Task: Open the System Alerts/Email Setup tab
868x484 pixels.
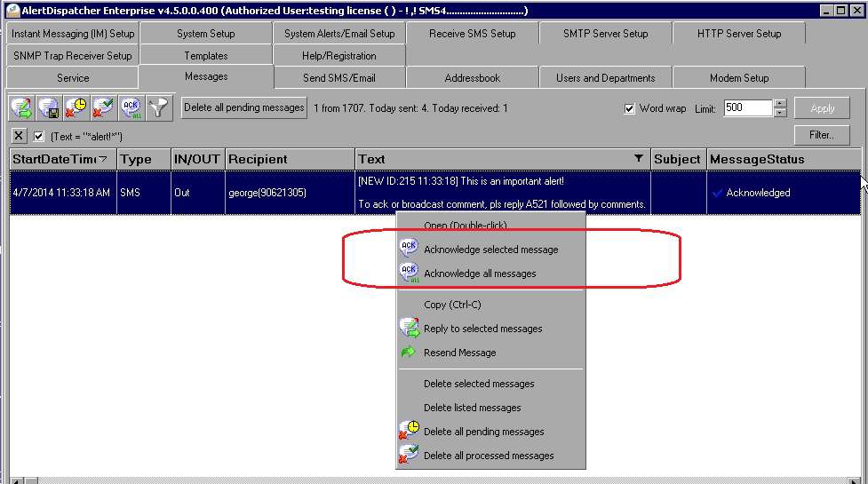Action: pos(339,33)
